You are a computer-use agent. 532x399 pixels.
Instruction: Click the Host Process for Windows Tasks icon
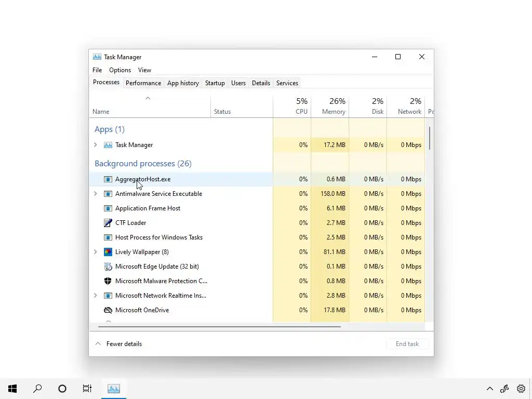[108, 237]
